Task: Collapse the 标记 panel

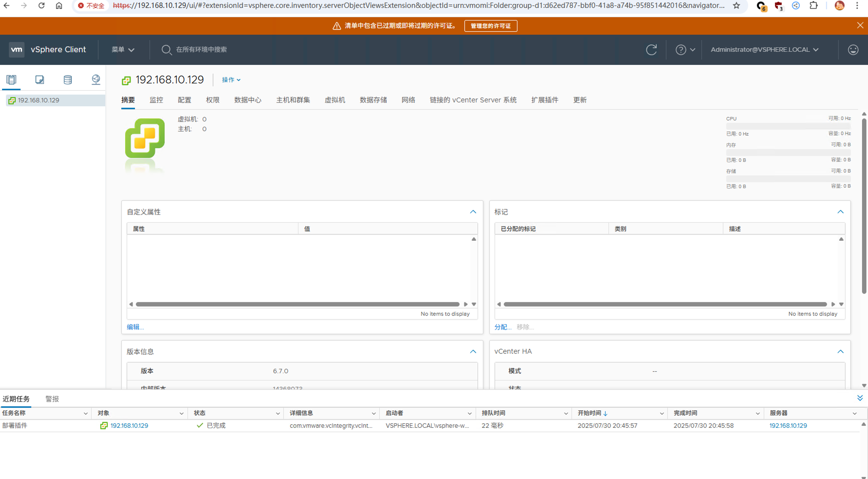Action: click(840, 211)
